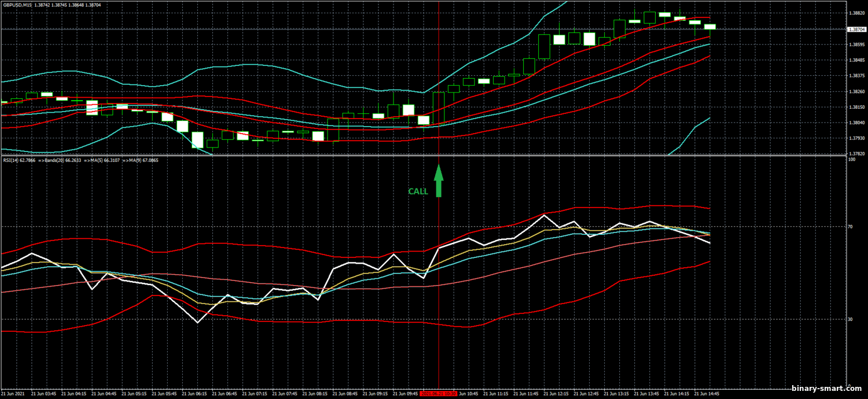Click the 1.38260 price scale value

tap(856, 91)
